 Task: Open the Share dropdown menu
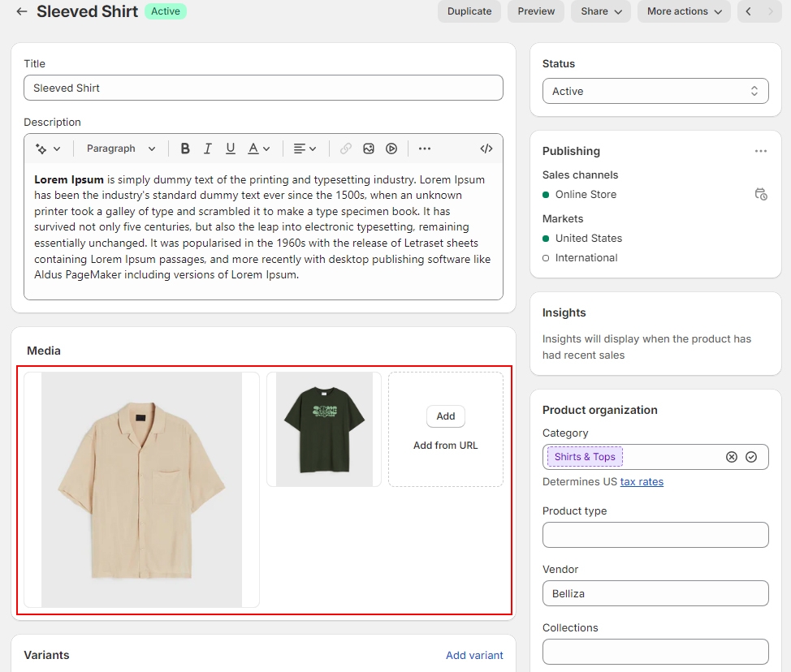coord(601,11)
